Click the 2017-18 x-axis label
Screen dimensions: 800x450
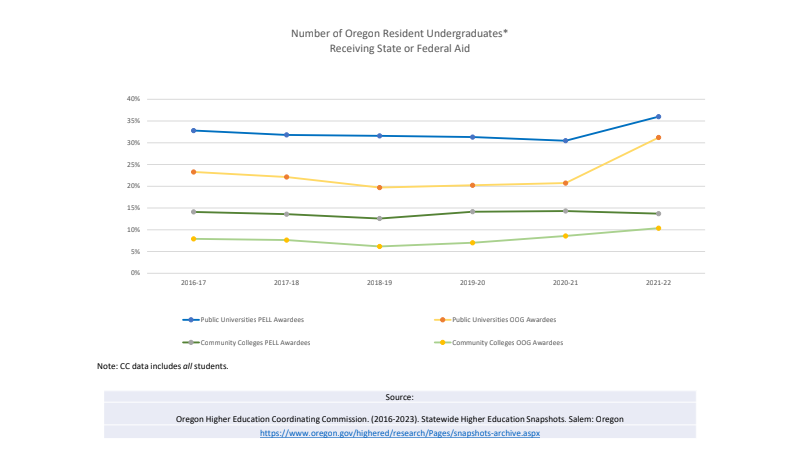point(286,283)
